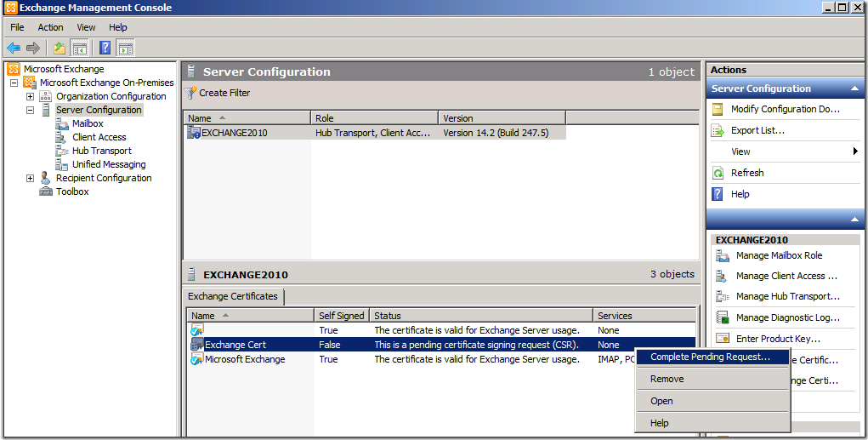Click 'This is a pending certificate signing request' text

(476, 345)
